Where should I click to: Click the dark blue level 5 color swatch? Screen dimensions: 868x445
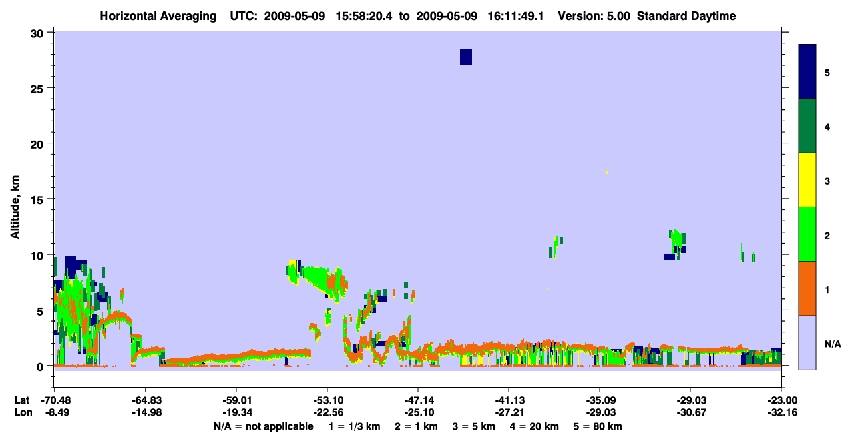tap(807, 72)
